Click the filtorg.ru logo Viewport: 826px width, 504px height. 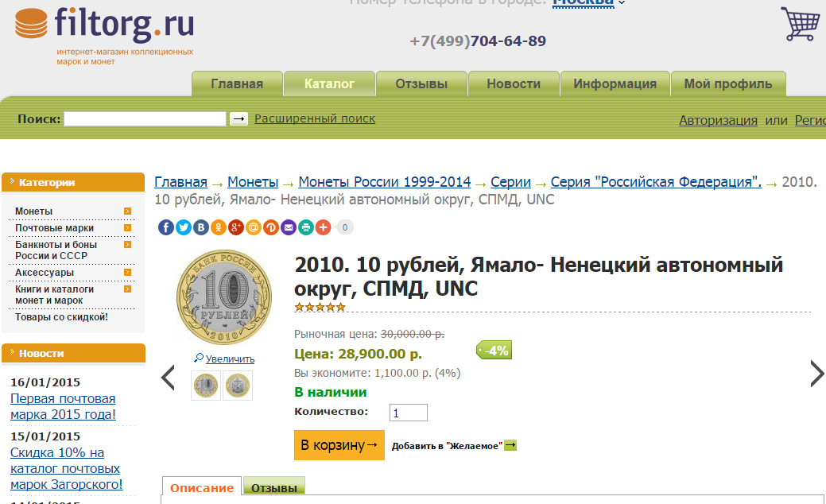104,35
